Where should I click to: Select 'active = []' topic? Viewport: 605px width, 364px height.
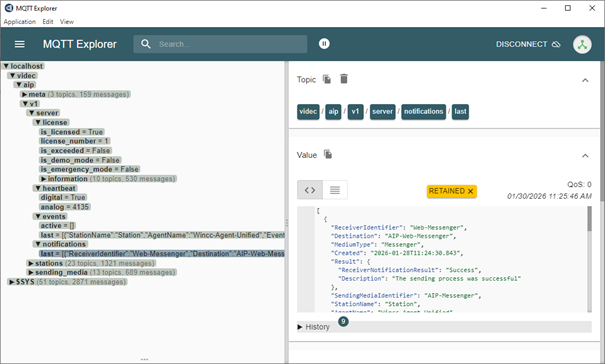(57, 226)
